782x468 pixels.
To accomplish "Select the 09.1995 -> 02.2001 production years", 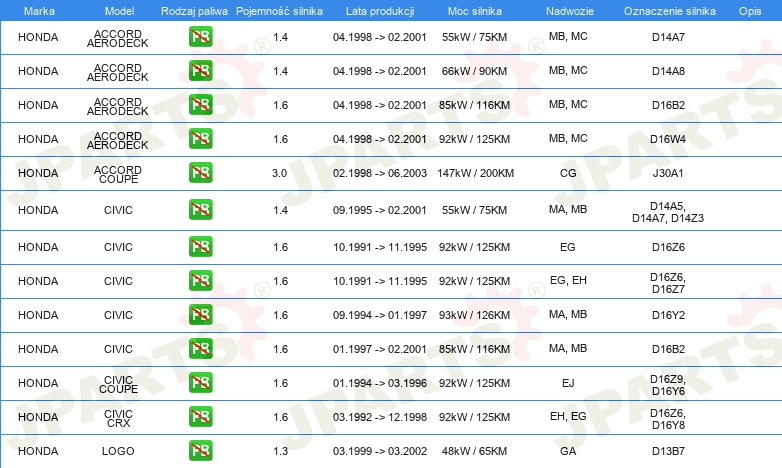I will point(380,210).
